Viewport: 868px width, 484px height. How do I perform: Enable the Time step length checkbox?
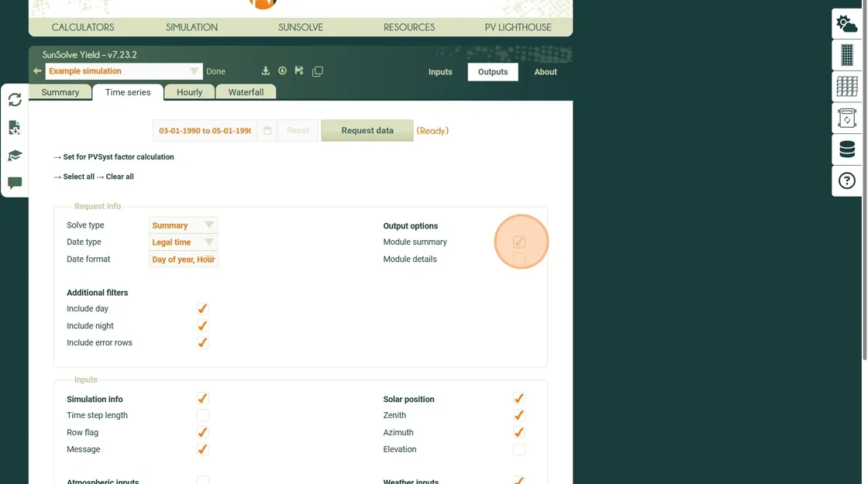202,416
